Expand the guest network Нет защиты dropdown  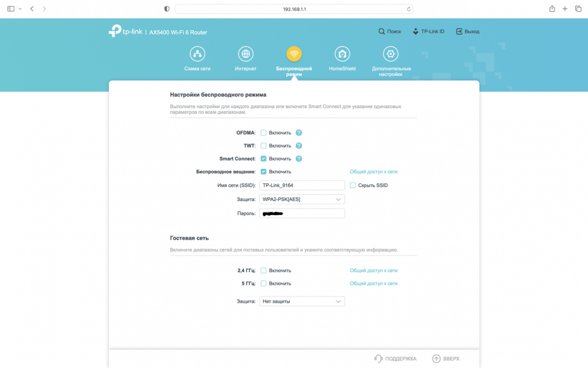pyautogui.click(x=302, y=302)
